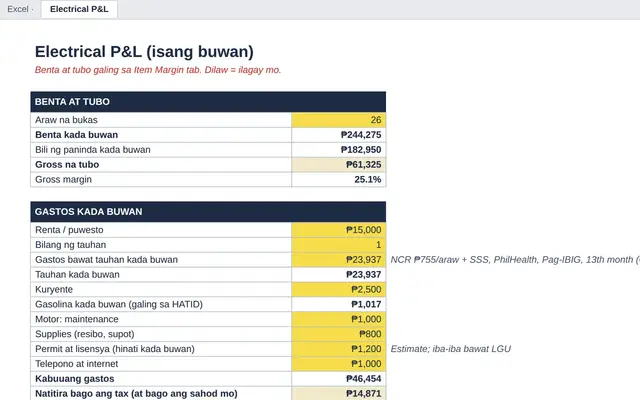Click the 'Benta kada buwan' label
Screen dimensions: 640x400
(x=76, y=135)
